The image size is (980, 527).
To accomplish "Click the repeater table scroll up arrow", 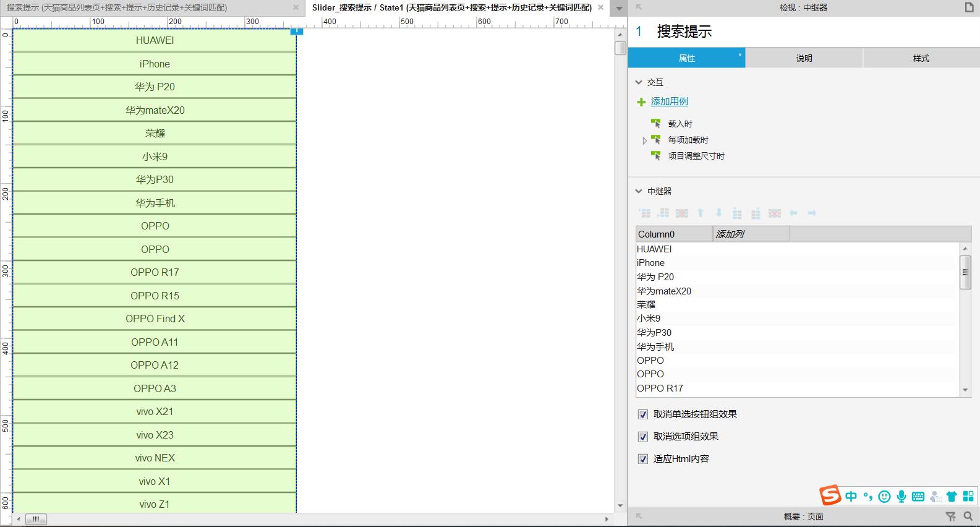I will pos(965,249).
